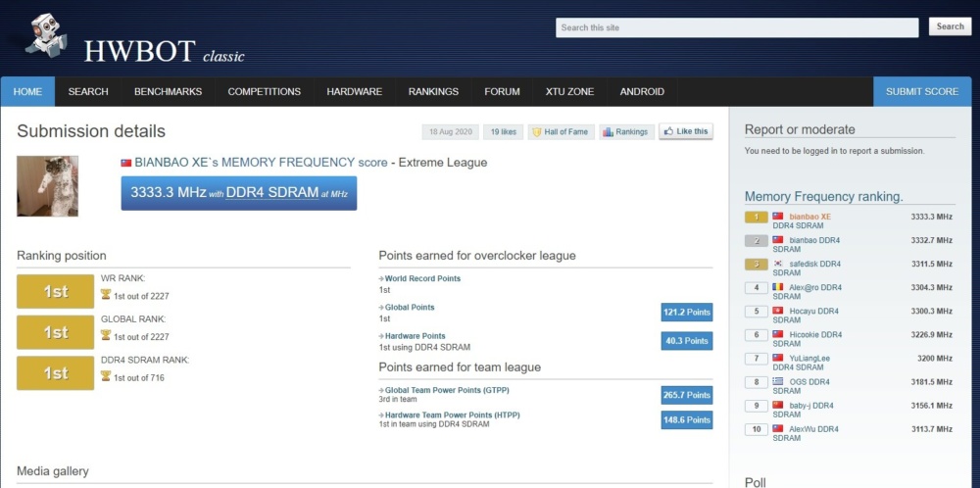Image resolution: width=980 pixels, height=488 pixels.
Task: Click the Greece flag beside OGS
Action: point(778,381)
